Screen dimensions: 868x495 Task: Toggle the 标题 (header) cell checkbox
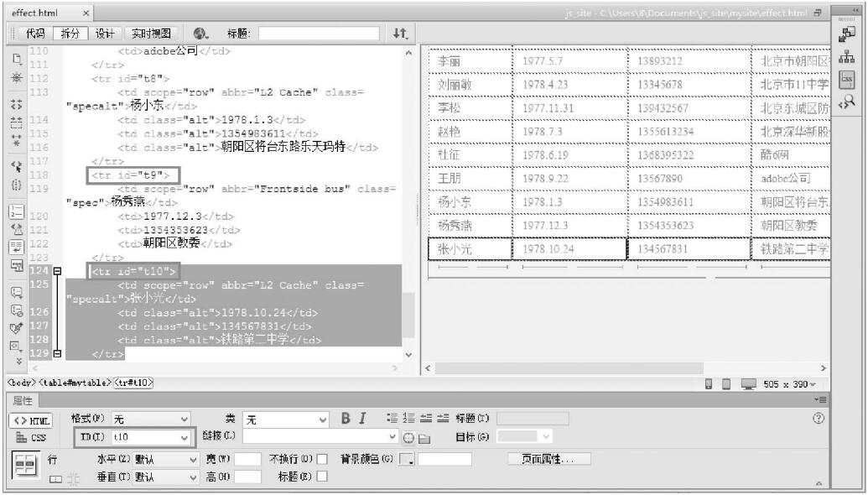(322, 477)
